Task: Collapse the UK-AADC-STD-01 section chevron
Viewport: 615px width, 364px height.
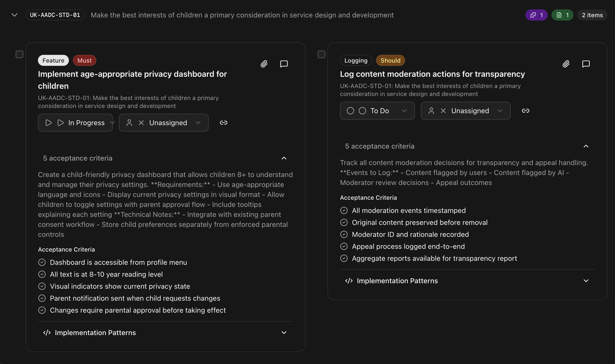Action: [14, 15]
